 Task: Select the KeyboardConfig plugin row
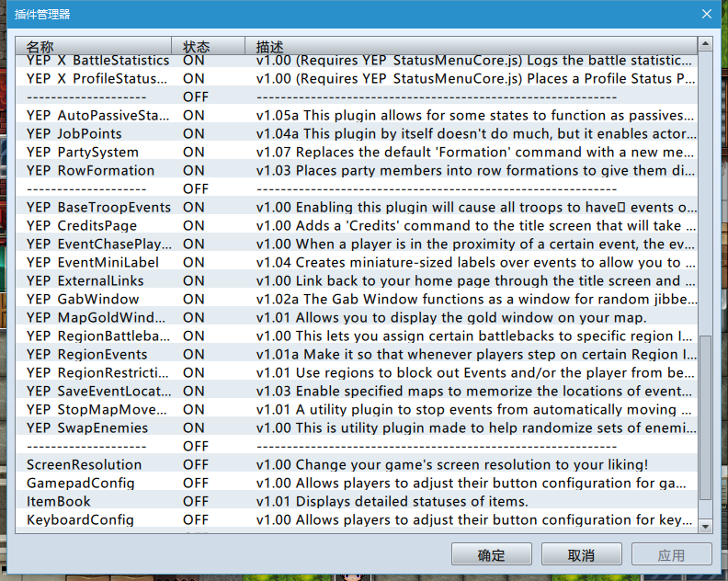(x=356, y=519)
